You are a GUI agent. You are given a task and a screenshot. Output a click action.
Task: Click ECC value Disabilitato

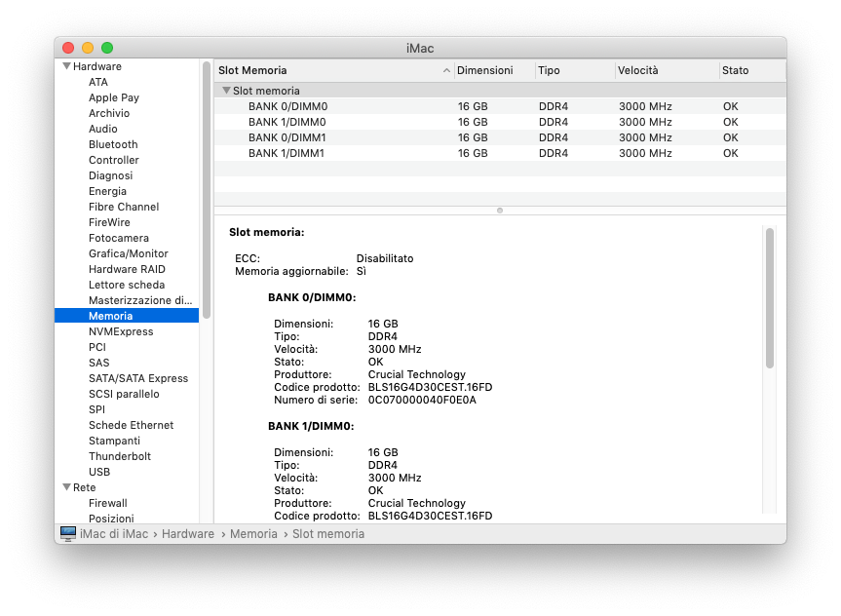click(x=385, y=258)
